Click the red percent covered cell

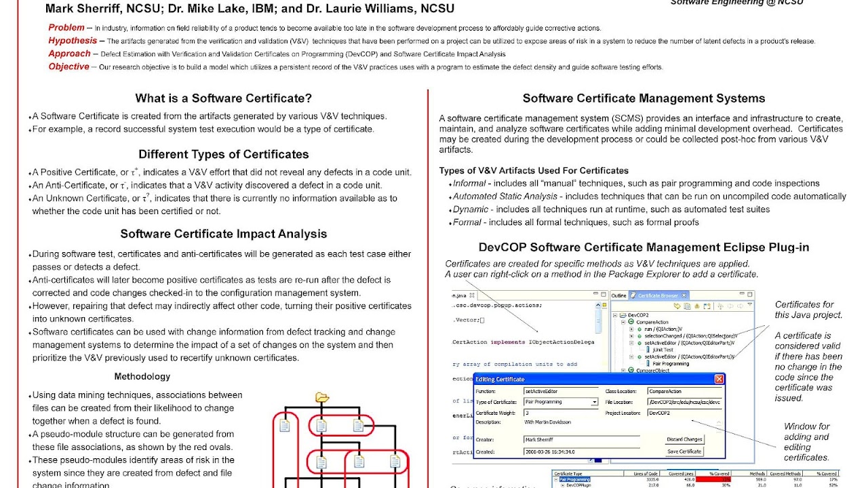pos(713,479)
